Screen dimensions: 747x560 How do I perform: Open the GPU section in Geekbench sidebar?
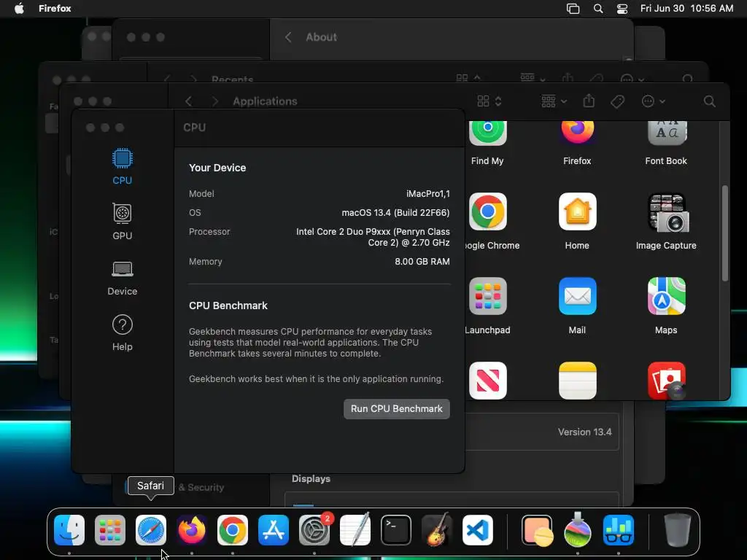[x=123, y=222]
